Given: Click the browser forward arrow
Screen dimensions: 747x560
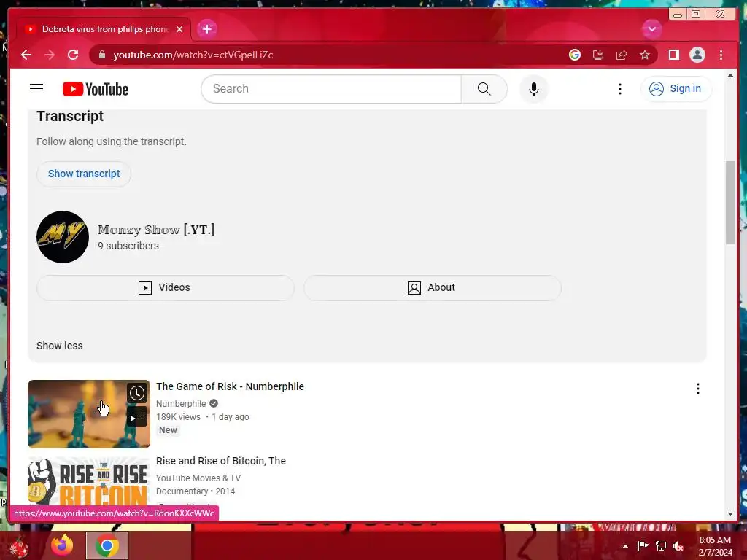Looking at the screenshot, I should [50, 55].
